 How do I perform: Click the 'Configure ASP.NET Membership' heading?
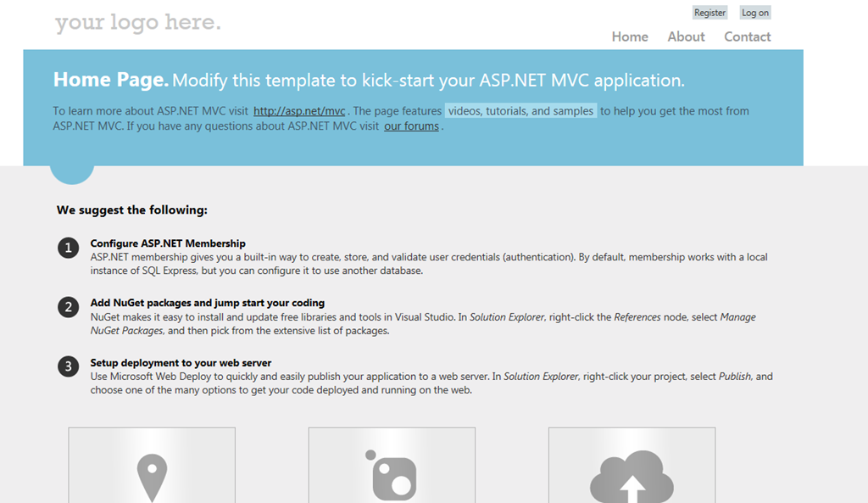[x=168, y=243]
